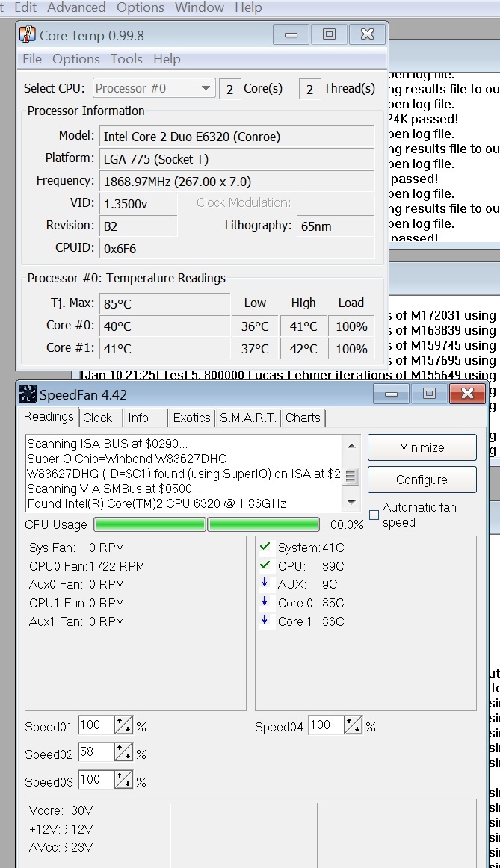Open the background window's Options menu
500x868 pixels.
pos(140,7)
